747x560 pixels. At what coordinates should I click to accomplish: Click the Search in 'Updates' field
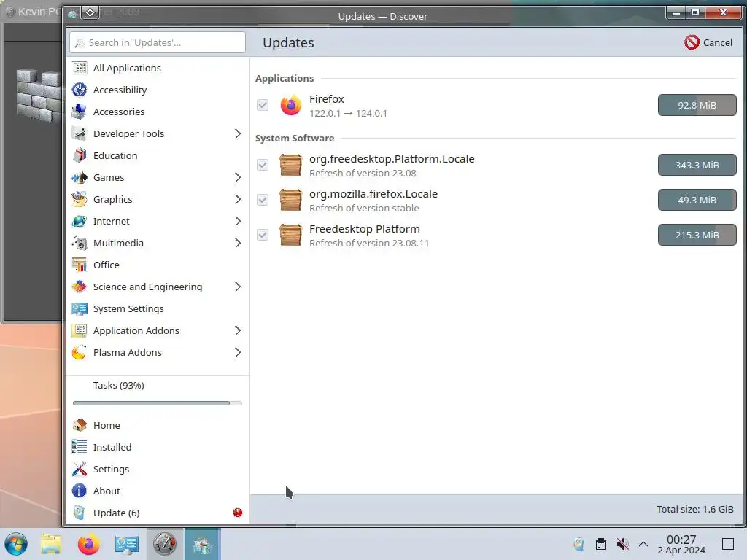[x=158, y=42]
